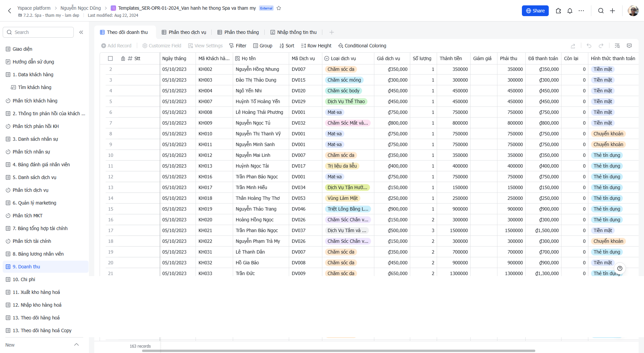
Task: Open breadcrumb chevron after Yspace platform
Action: pyautogui.click(x=56, y=8)
